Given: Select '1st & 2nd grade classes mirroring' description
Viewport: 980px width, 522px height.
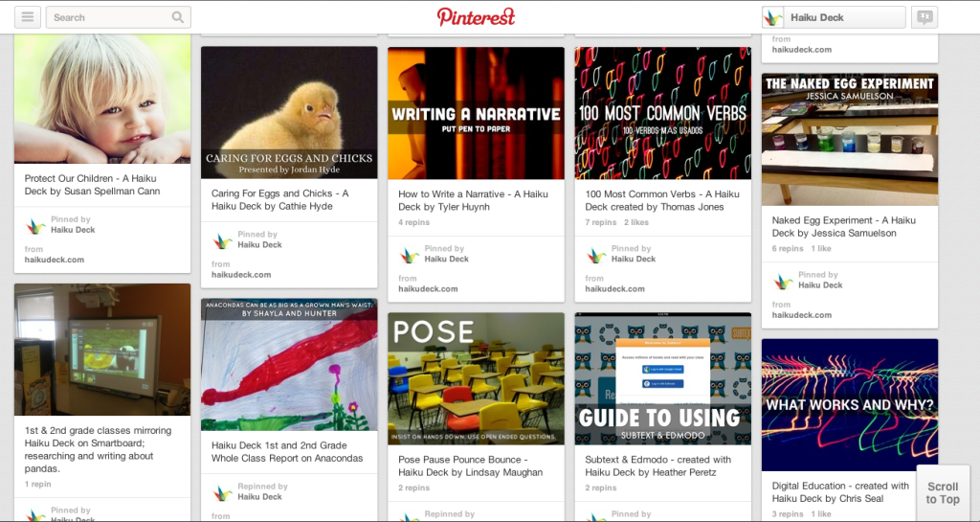Looking at the screenshot, I should pos(99,449).
